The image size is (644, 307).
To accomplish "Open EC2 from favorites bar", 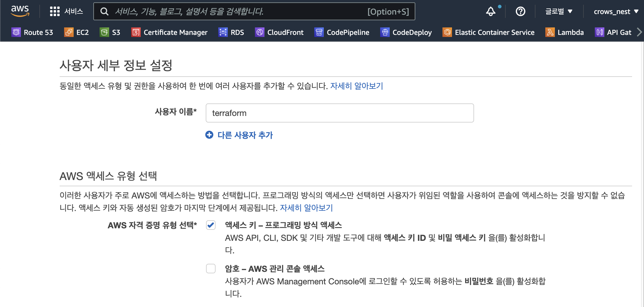I will [77, 32].
